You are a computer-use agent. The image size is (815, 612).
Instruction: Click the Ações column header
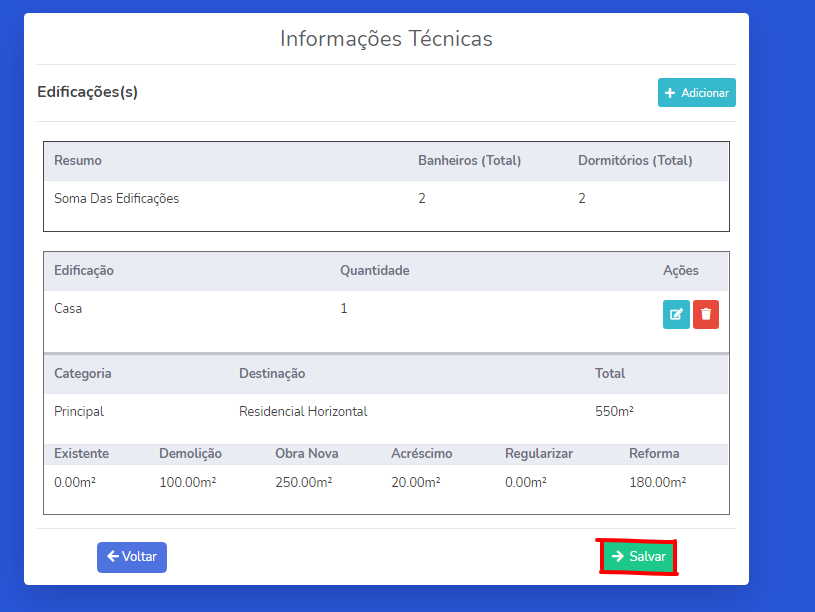click(x=680, y=271)
